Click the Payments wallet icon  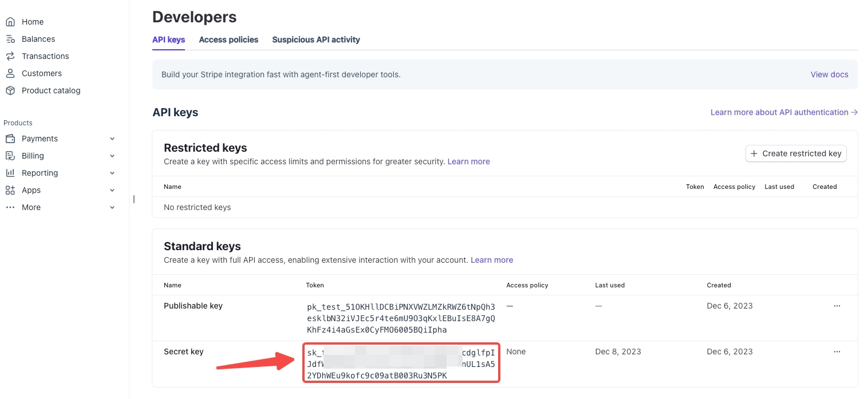pyautogui.click(x=10, y=139)
